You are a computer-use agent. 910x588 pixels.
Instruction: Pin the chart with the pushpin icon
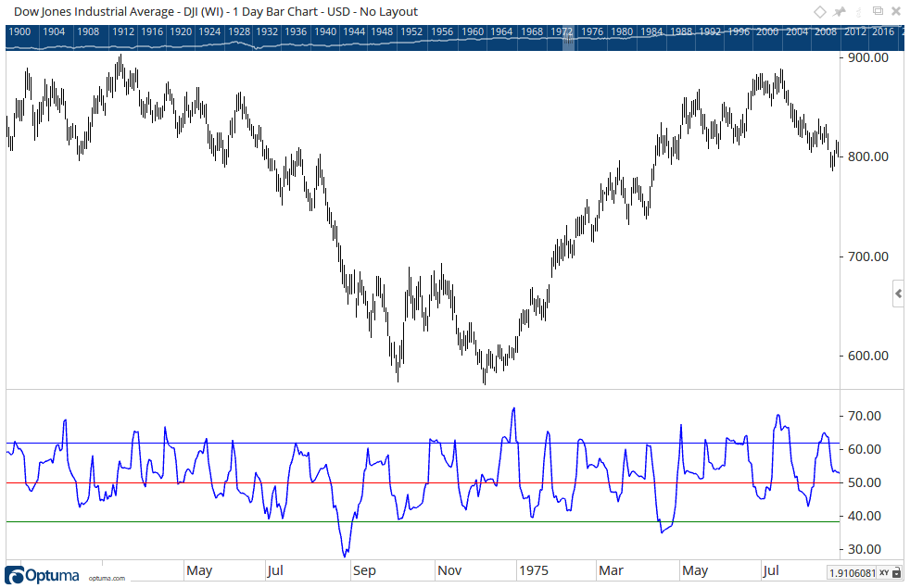tap(840, 12)
